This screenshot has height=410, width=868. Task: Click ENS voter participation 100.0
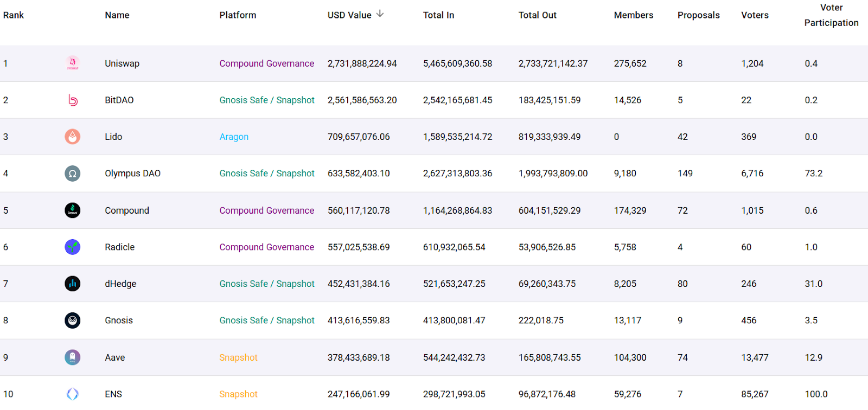click(x=816, y=394)
